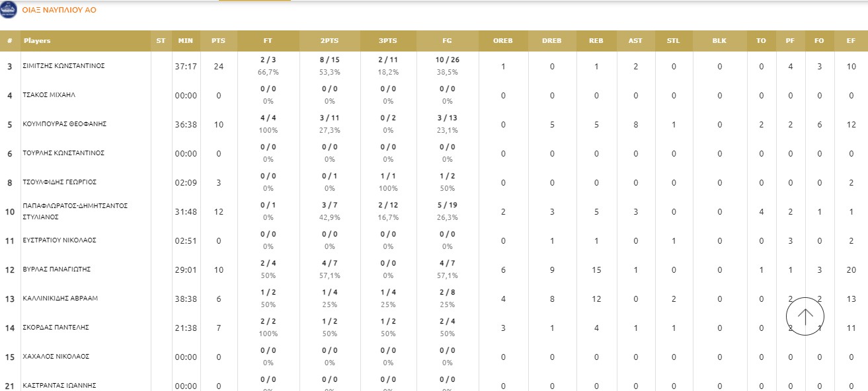Viewport: 868px width, 391px height.
Task: Sort by the PTS column header
Action: click(218, 41)
